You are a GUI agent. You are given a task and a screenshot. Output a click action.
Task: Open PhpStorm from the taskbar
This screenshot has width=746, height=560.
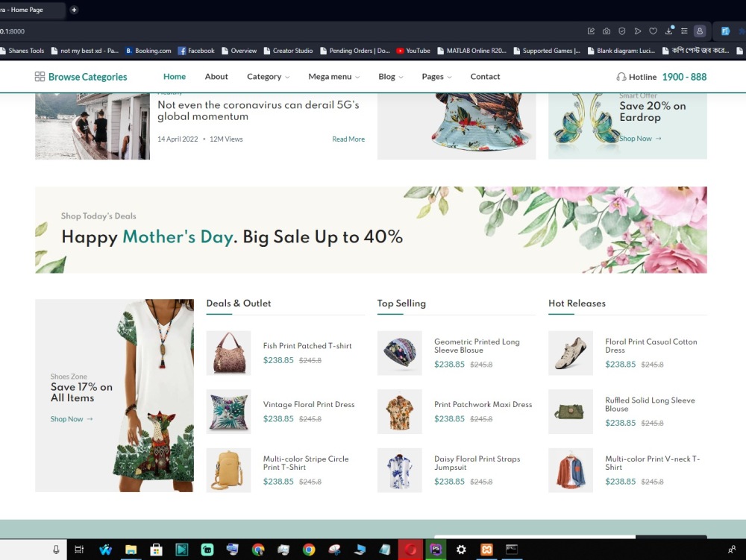436,550
